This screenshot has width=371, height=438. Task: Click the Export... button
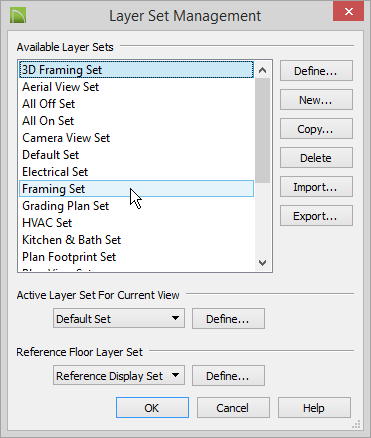[316, 216]
